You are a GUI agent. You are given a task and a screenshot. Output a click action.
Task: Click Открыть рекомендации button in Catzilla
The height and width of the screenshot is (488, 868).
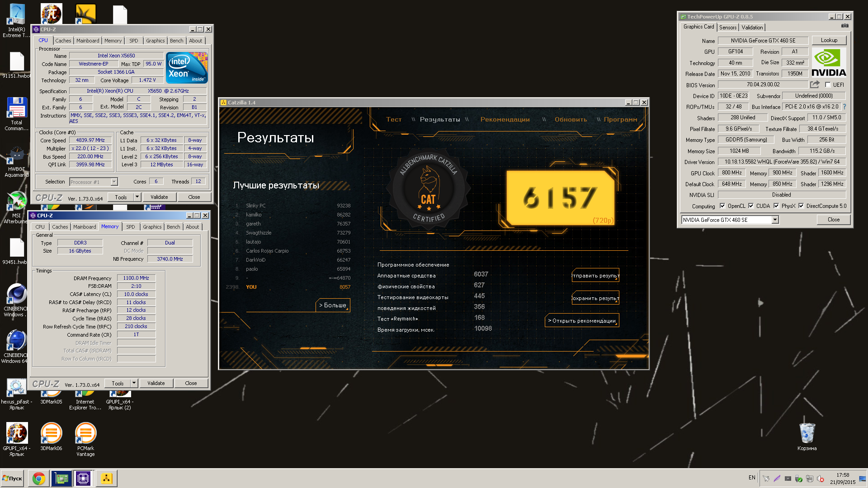click(x=582, y=321)
